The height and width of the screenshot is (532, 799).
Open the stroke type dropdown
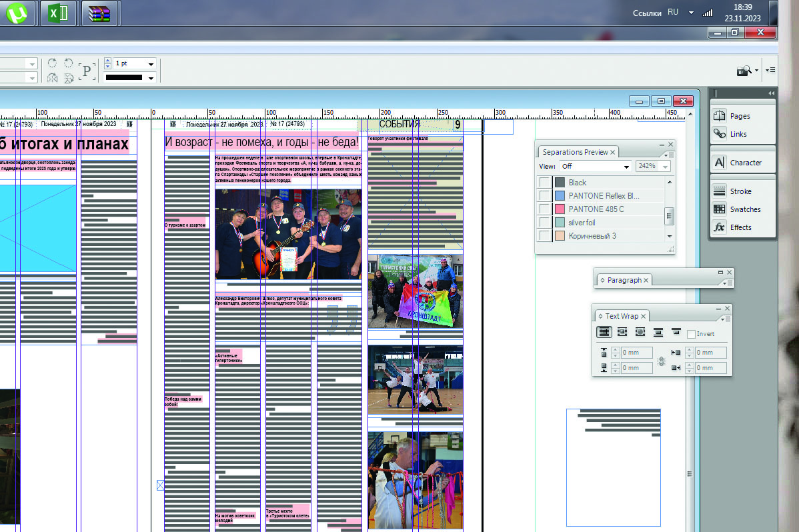(x=151, y=78)
